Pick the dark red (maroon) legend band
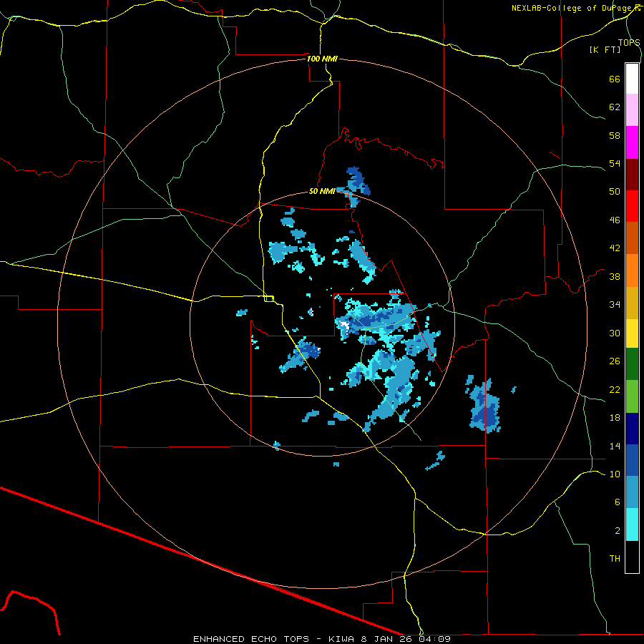 tap(632, 175)
